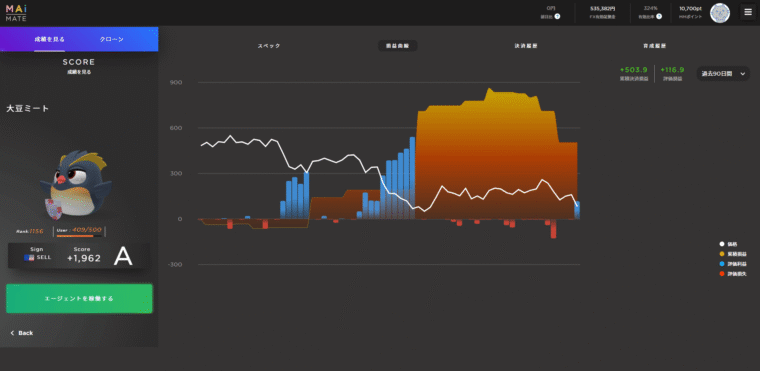Click blue unrealized profit legend dot
The width and height of the screenshot is (760, 371).
(722, 264)
